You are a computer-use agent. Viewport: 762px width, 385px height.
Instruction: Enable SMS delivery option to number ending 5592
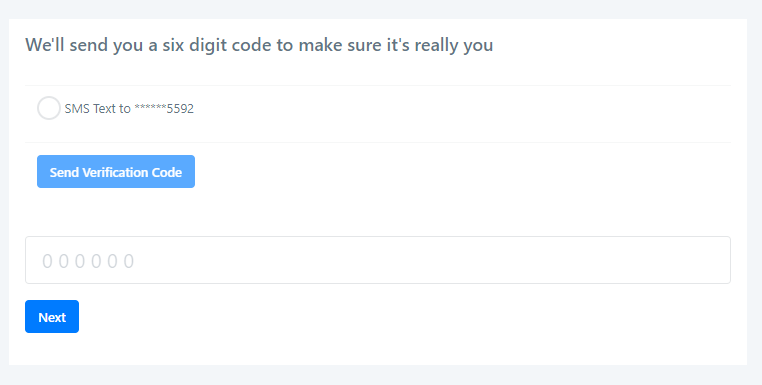[x=49, y=108]
